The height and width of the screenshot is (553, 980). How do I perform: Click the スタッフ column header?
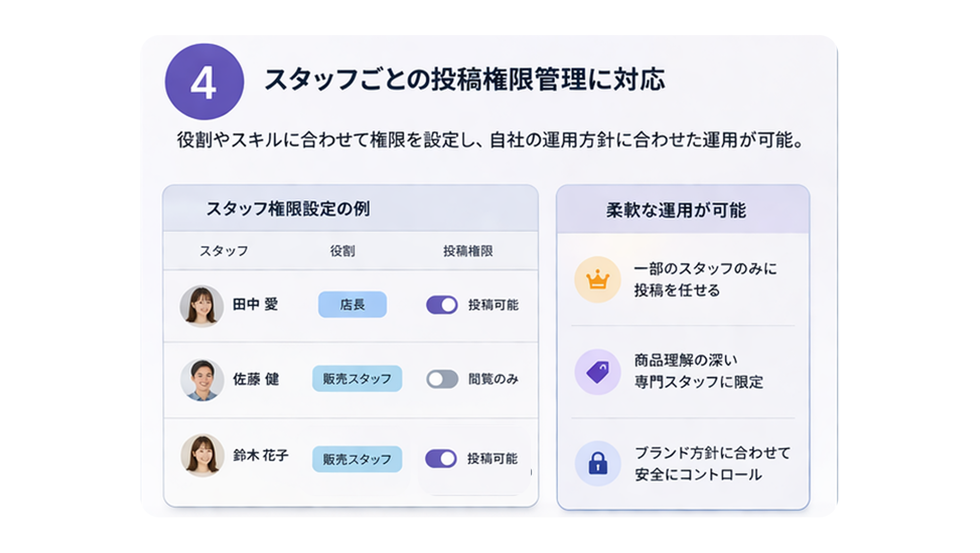tap(224, 251)
